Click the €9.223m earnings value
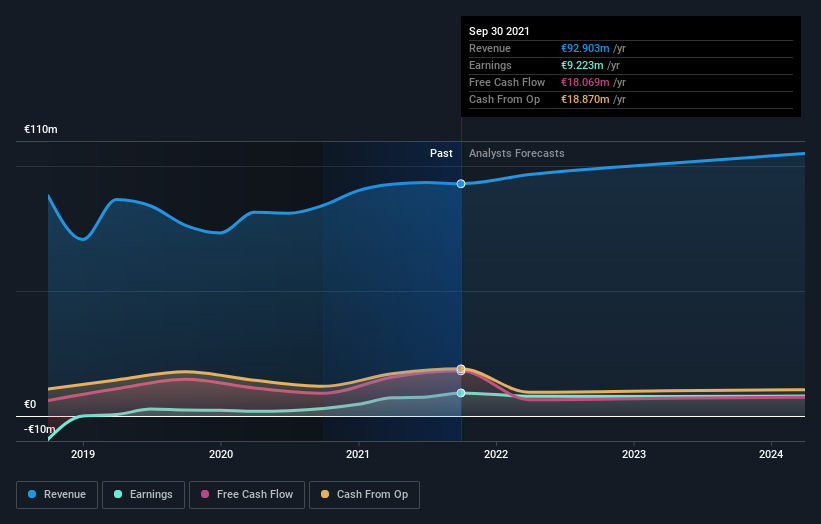821x524 pixels. [x=582, y=65]
